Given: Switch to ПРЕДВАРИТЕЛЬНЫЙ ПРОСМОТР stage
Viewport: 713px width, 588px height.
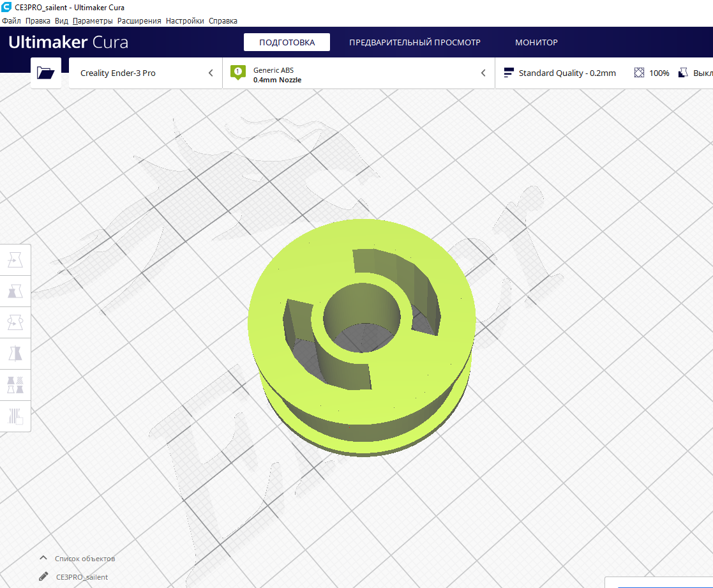Looking at the screenshot, I should click(415, 42).
